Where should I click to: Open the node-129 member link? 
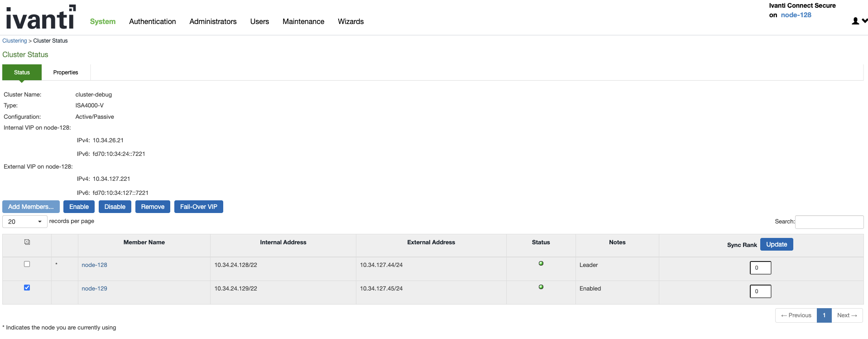pos(94,289)
